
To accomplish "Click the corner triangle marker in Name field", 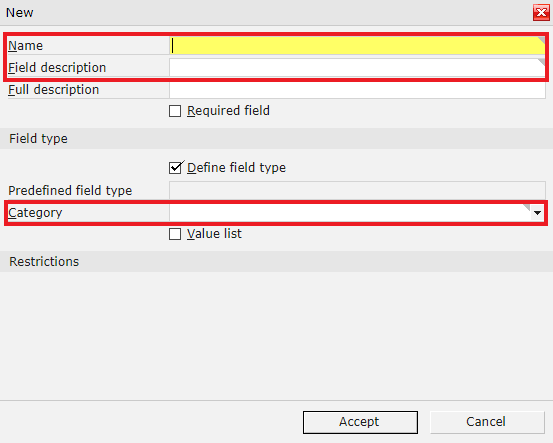I will [x=541, y=40].
